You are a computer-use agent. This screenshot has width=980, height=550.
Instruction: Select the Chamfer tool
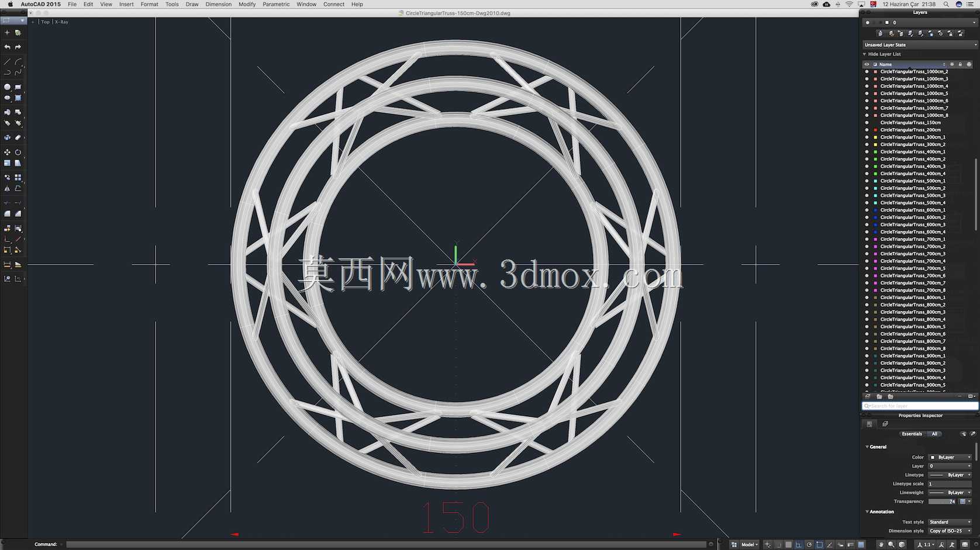pos(18,214)
